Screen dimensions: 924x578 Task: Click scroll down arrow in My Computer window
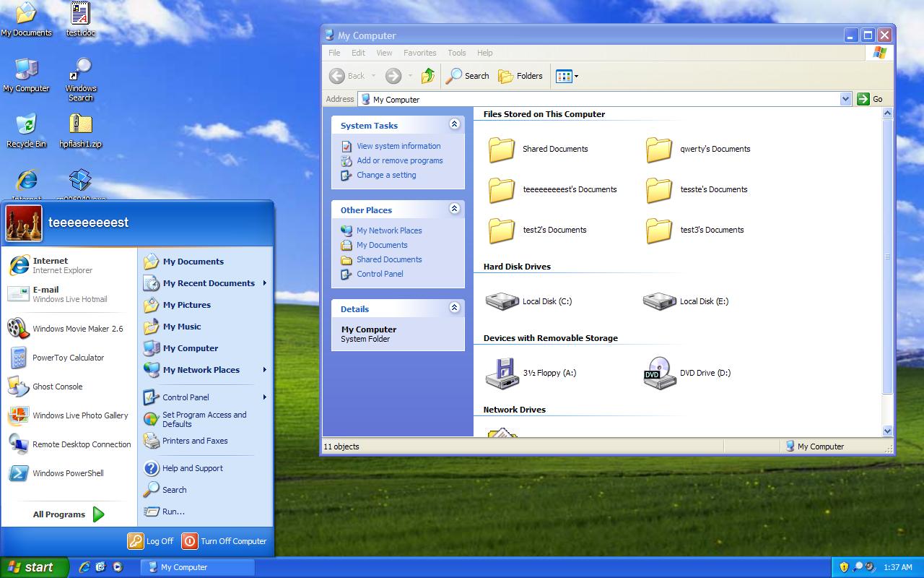coord(888,431)
